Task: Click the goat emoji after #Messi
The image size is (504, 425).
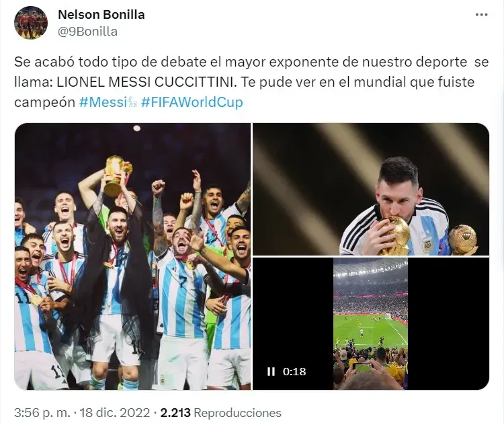Action: (x=133, y=103)
